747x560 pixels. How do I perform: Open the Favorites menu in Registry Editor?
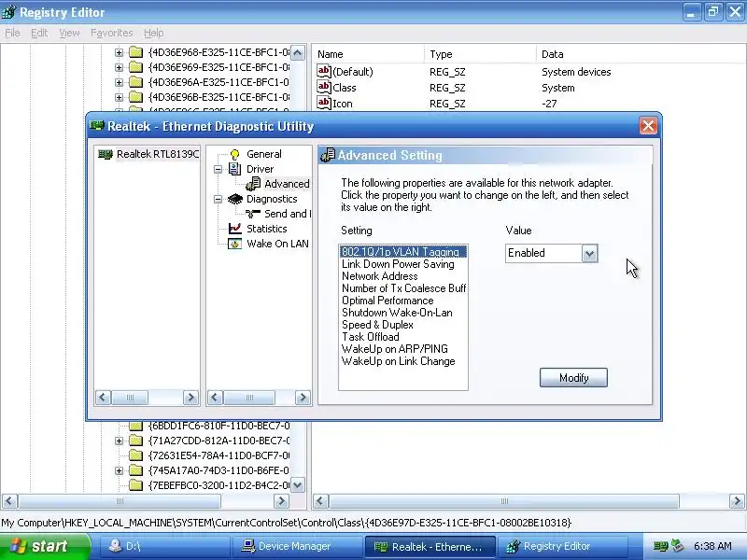pos(111,33)
